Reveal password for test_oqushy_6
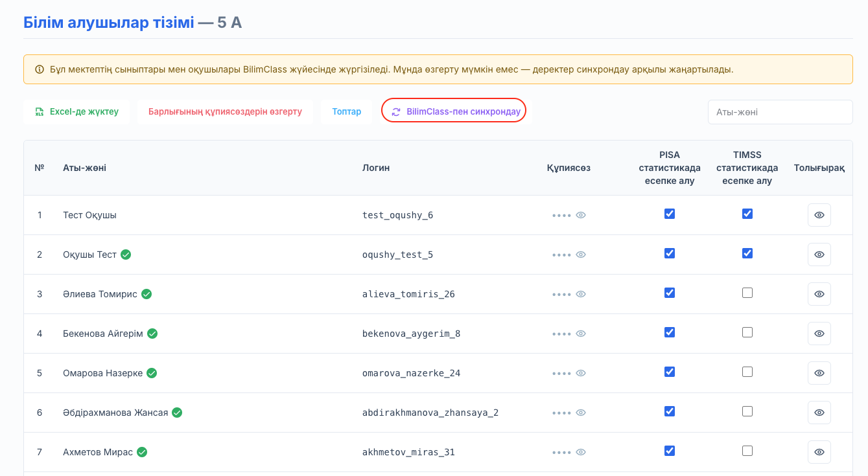The height and width of the screenshot is (476, 868). 581,215
